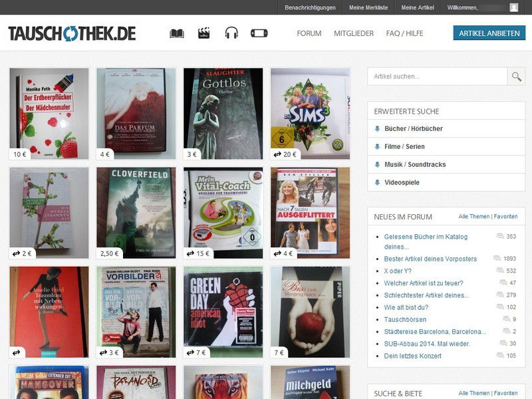Click swap icon on the 2 € book
The height and width of the screenshot is (399, 532).
[x=16, y=253]
